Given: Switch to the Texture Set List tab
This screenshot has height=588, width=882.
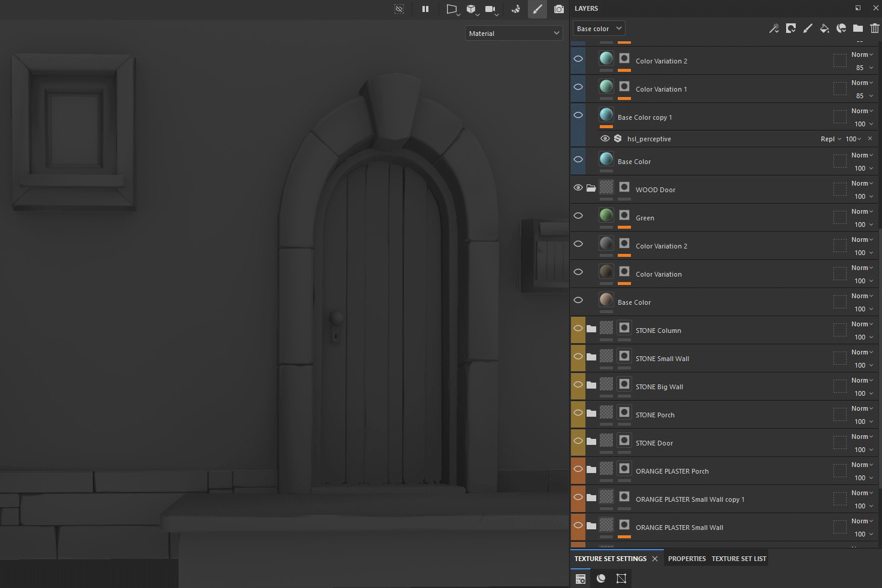Looking at the screenshot, I should tap(739, 559).
